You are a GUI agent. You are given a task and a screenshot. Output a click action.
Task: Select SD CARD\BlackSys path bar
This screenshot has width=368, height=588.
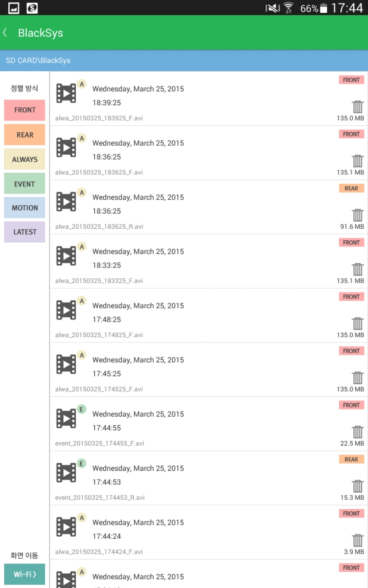184,61
